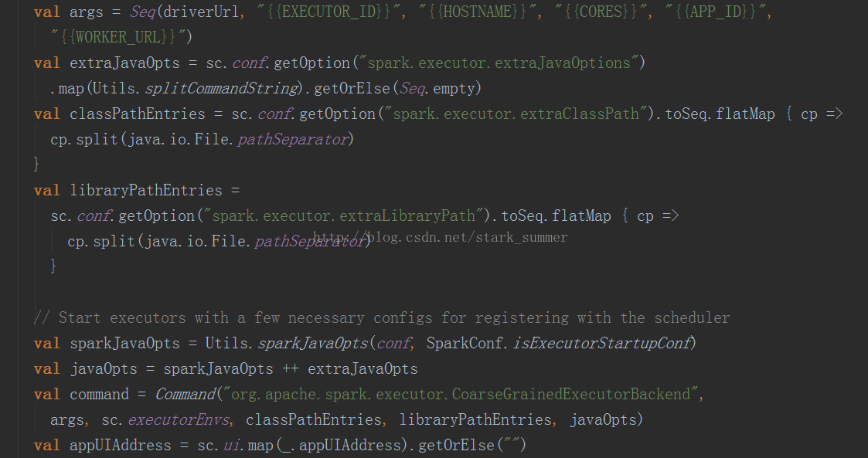The height and width of the screenshot is (458, 868).
Task: Click the Seq call on the val args line
Action: point(142,12)
